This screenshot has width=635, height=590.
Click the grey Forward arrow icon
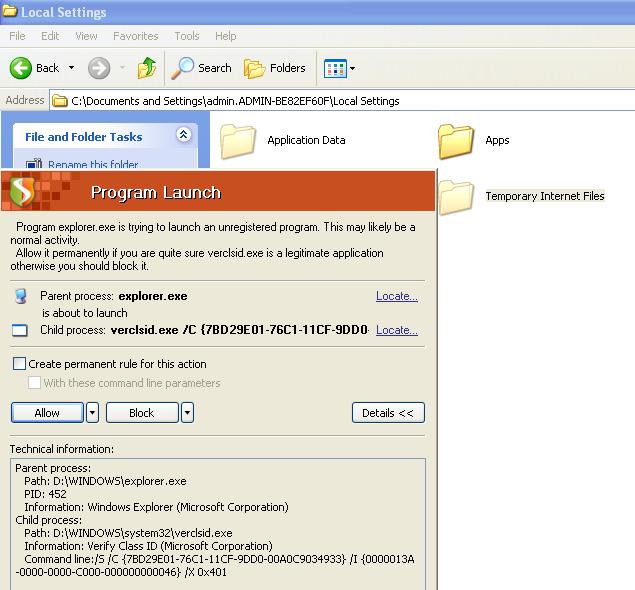tap(99, 68)
